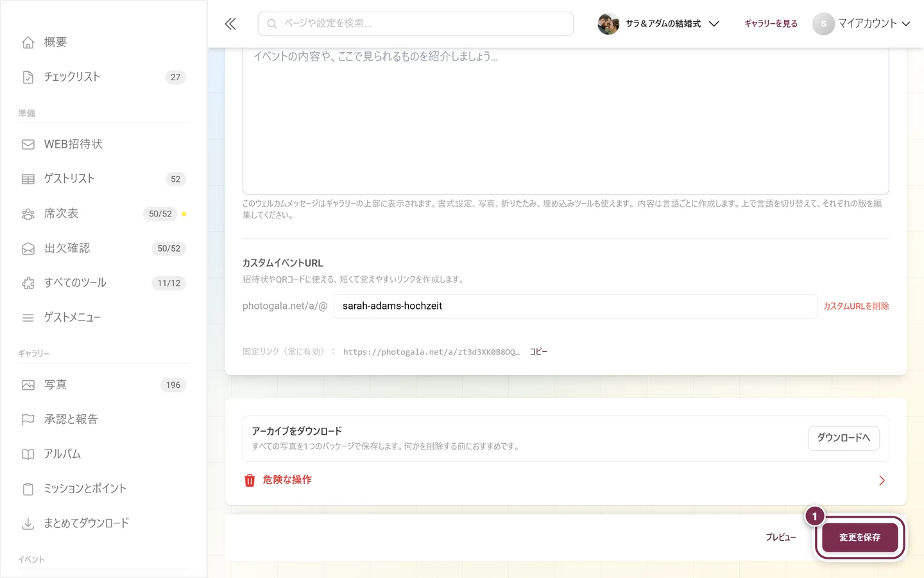Open the マイアカウント account dropdown

[862, 24]
